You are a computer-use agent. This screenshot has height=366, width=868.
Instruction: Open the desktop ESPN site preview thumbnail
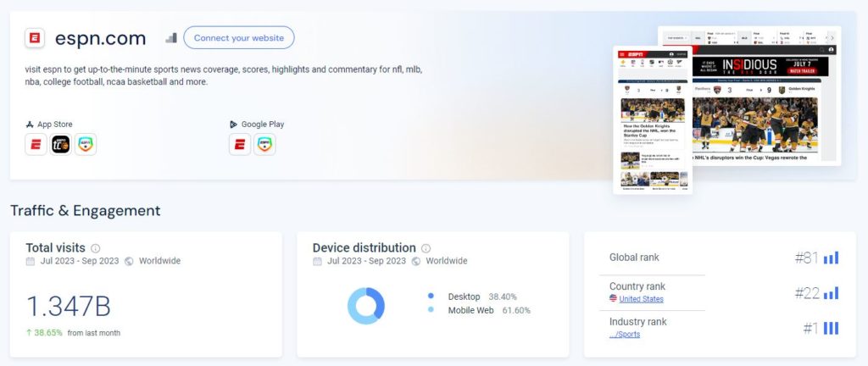(x=766, y=95)
